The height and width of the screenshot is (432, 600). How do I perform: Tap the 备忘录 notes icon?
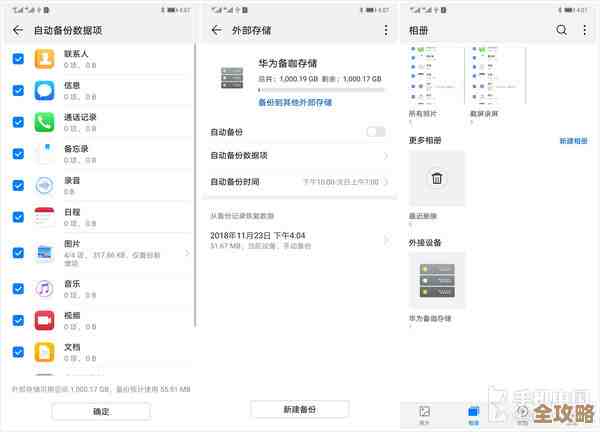pos(44,154)
